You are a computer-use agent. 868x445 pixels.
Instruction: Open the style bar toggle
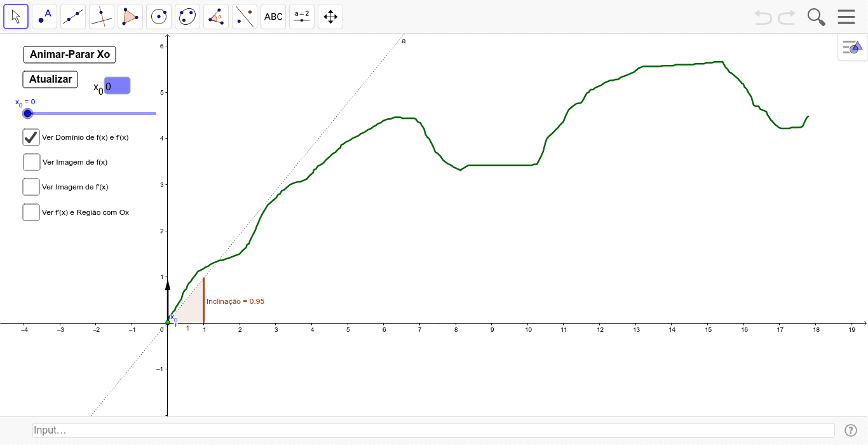tap(852, 47)
